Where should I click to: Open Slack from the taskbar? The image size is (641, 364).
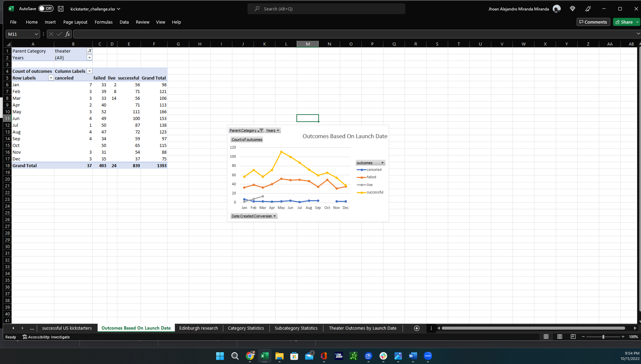(x=383, y=356)
